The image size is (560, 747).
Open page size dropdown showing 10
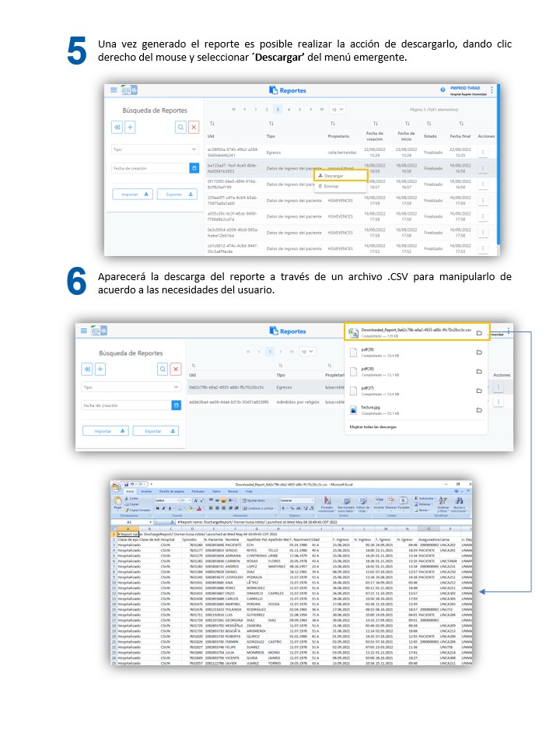[x=336, y=110]
